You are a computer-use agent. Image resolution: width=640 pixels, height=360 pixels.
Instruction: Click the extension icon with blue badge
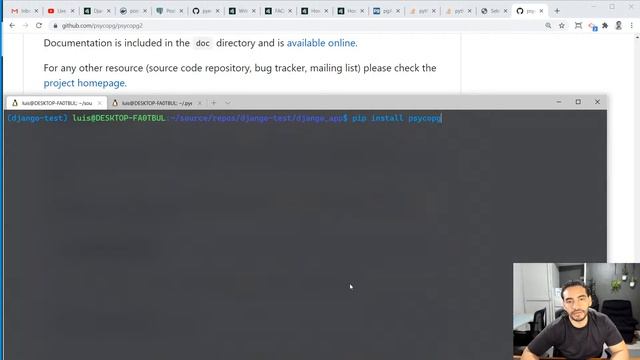pos(592,26)
